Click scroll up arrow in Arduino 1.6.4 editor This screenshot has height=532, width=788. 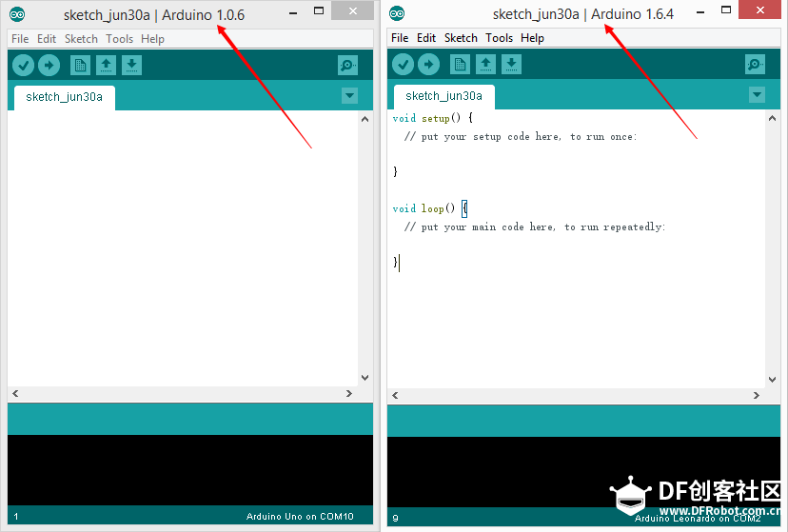[x=773, y=118]
